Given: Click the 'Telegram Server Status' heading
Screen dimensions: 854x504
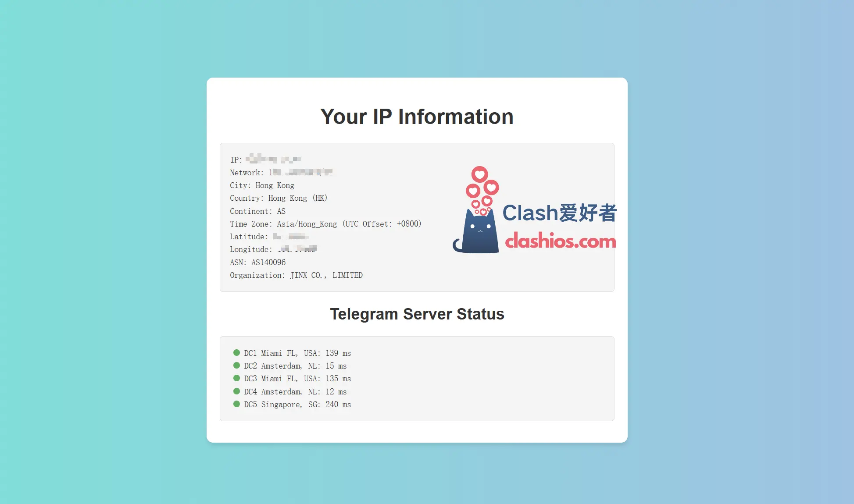Looking at the screenshot, I should 417,314.
